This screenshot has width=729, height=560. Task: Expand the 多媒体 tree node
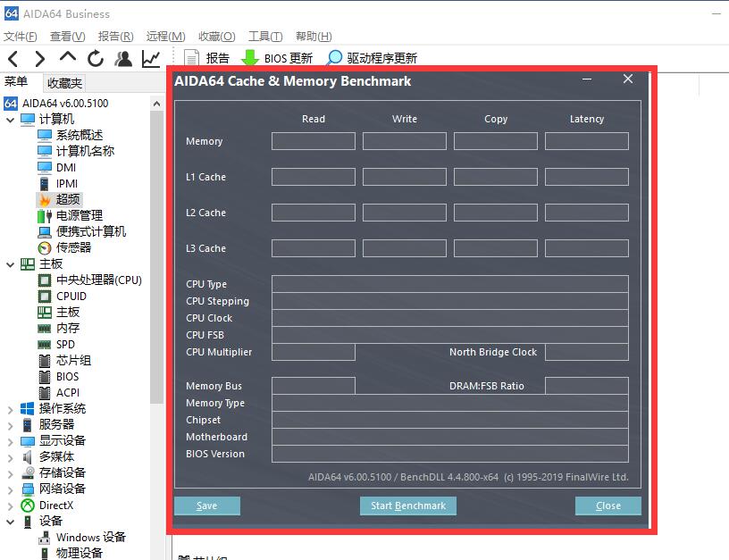pyautogui.click(x=10, y=457)
